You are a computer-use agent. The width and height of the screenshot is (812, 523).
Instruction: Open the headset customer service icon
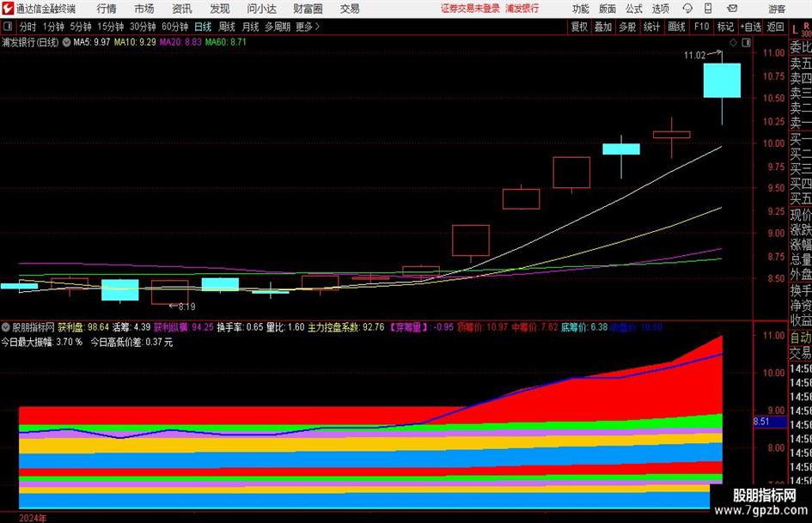687,9
